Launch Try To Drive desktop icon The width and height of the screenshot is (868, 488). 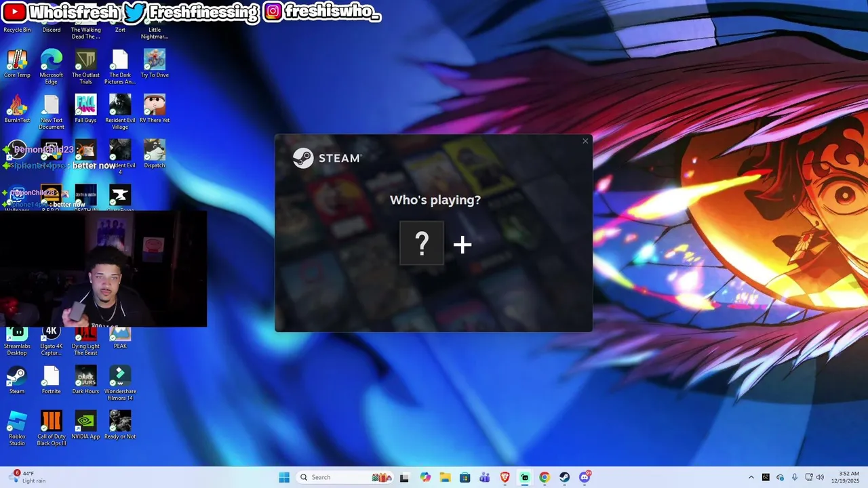click(155, 64)
